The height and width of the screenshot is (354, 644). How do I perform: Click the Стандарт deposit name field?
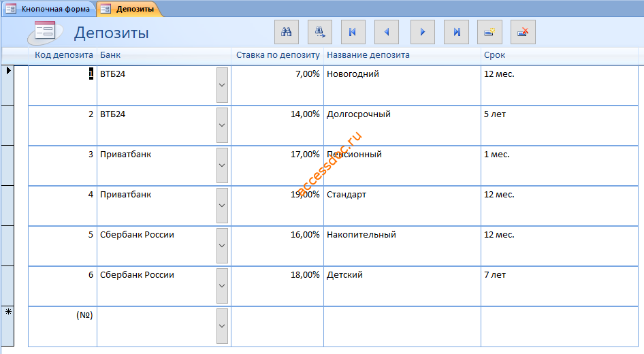coord(402,206)
